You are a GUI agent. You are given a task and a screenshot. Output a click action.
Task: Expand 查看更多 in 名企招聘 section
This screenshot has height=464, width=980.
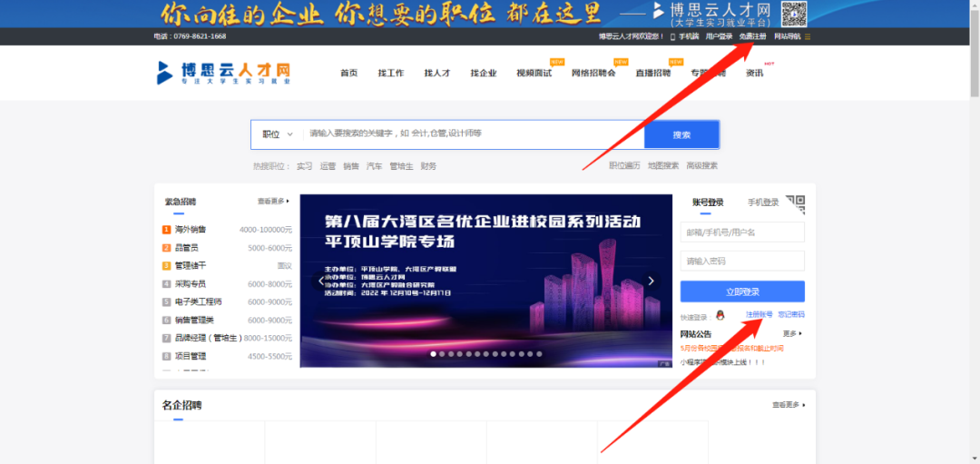(789, 405)
